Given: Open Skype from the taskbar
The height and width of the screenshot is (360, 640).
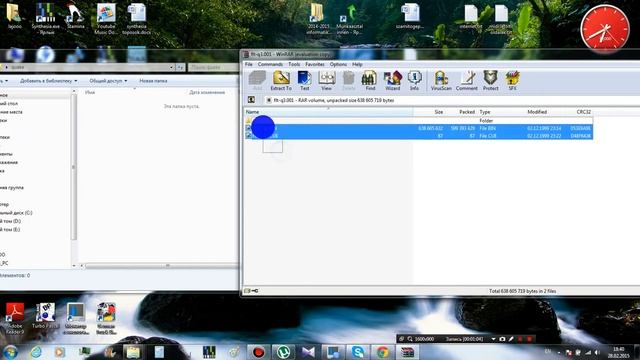Looking at the screenshot, I should click(358, 352).
